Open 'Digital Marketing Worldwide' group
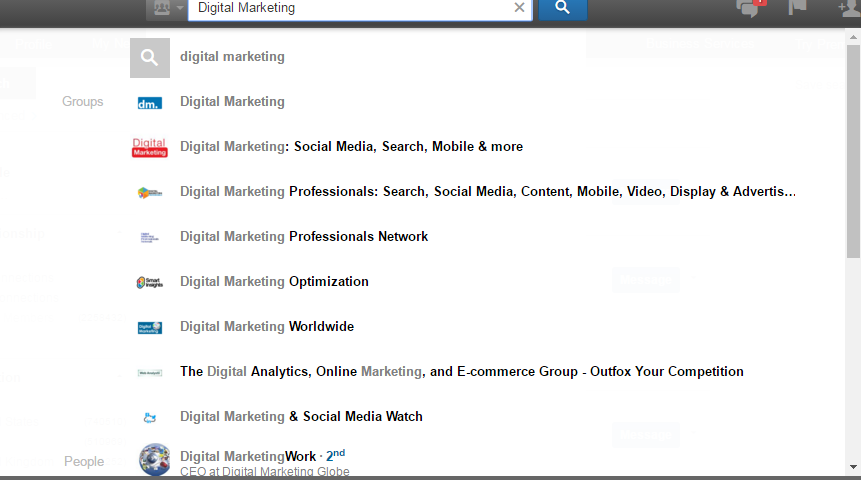This screenshot has width=861, height=480. [267, 327]
